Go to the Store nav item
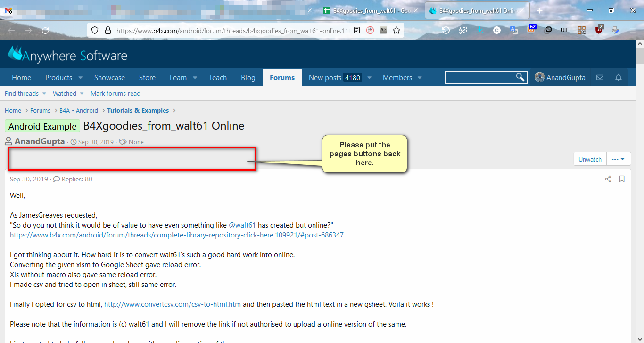The image size is (644, 343). pyautogui.click(x=147, y=78)
